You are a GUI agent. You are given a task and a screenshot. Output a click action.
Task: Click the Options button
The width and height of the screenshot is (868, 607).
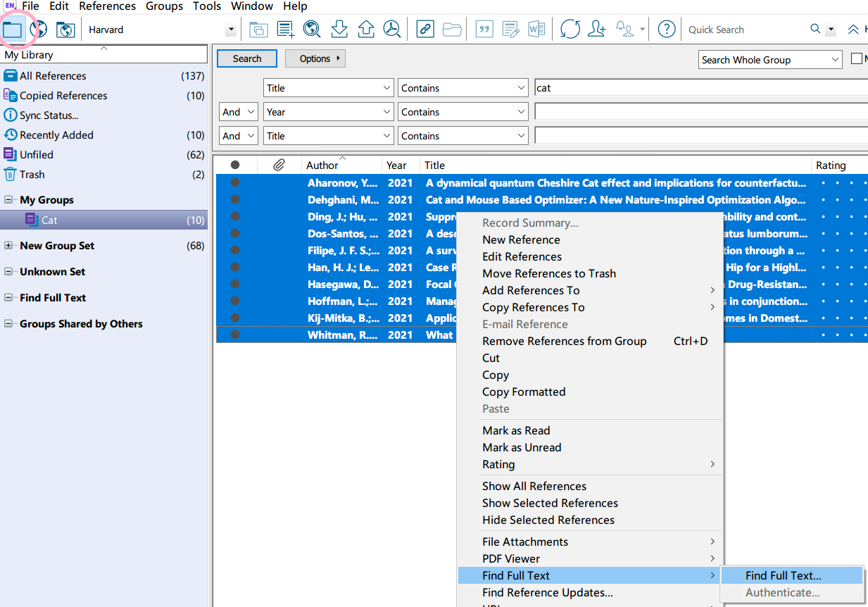315,58
